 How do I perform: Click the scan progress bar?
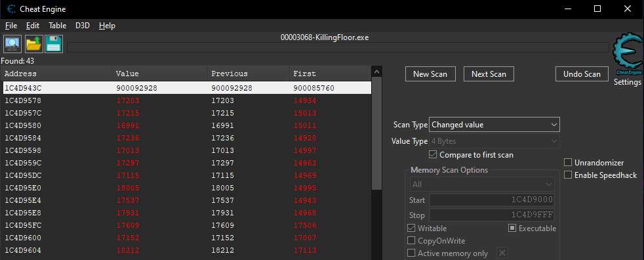(338, 47)
